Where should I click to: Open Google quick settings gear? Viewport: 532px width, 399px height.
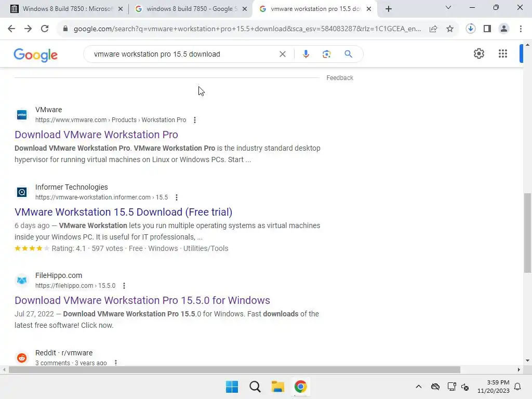tap(478, 54)
